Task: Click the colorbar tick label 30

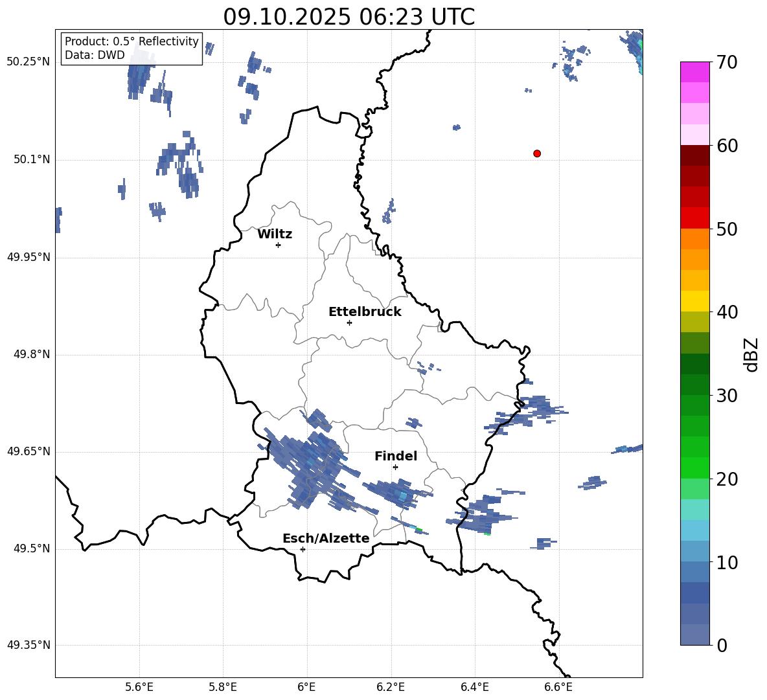Action: point(727,395)
